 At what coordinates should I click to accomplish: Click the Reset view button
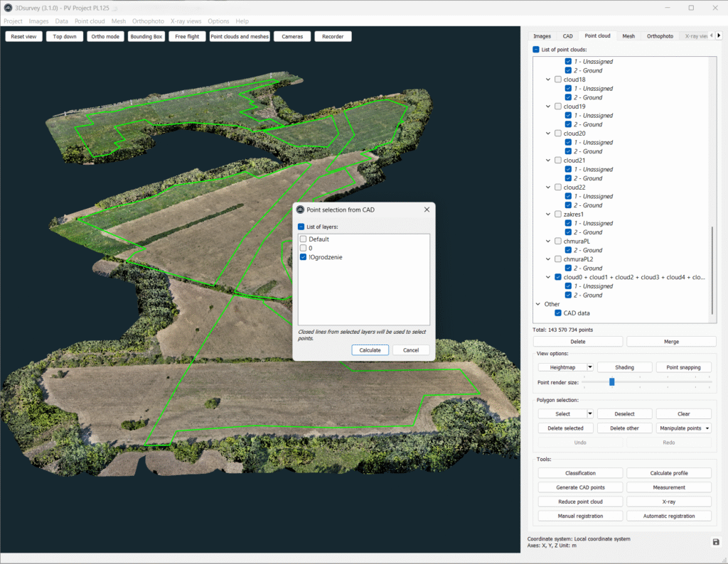tap(23, 37)
